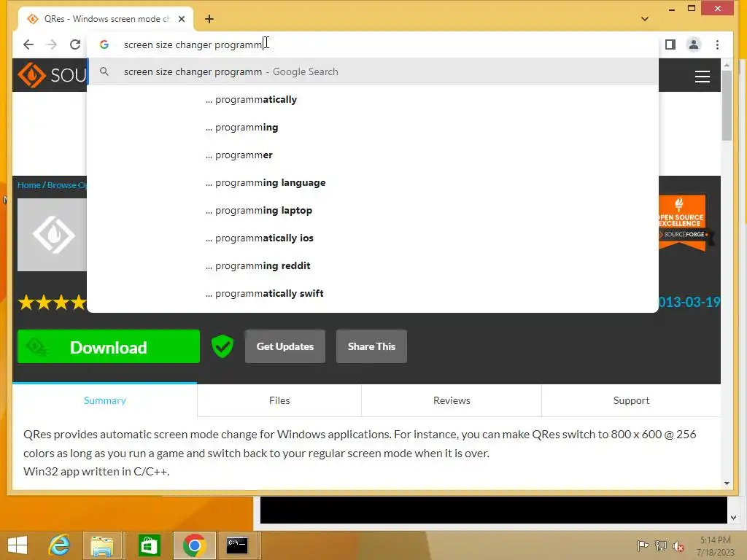This screenshot has height=560, width=747.
Task: Choose suggestion 'programmatically ios'
Action: (373, 238)
